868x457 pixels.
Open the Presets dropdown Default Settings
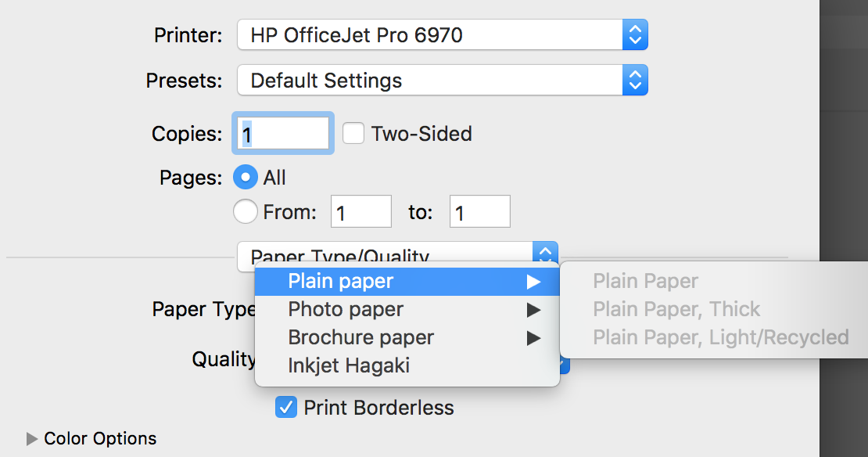coord(443,81)
